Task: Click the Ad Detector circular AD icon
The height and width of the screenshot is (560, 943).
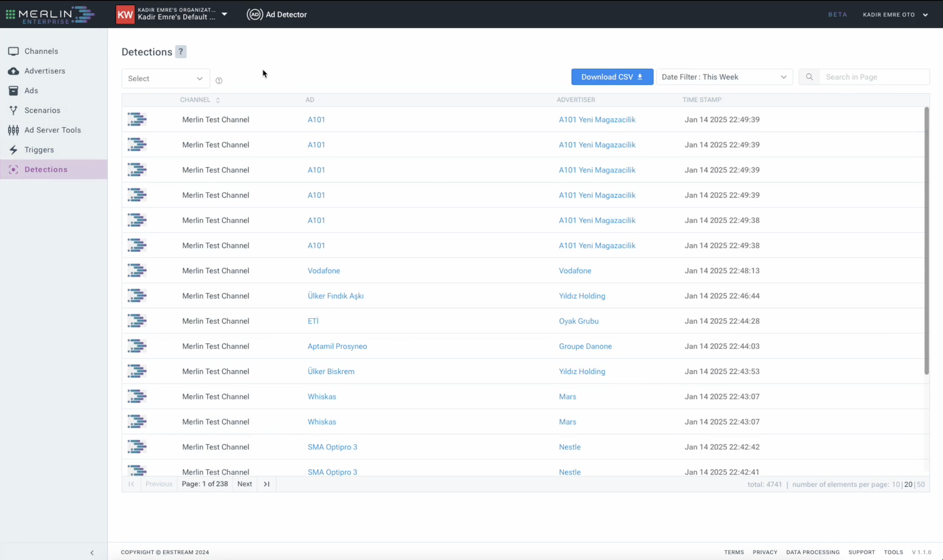Action: pos(255,15)
